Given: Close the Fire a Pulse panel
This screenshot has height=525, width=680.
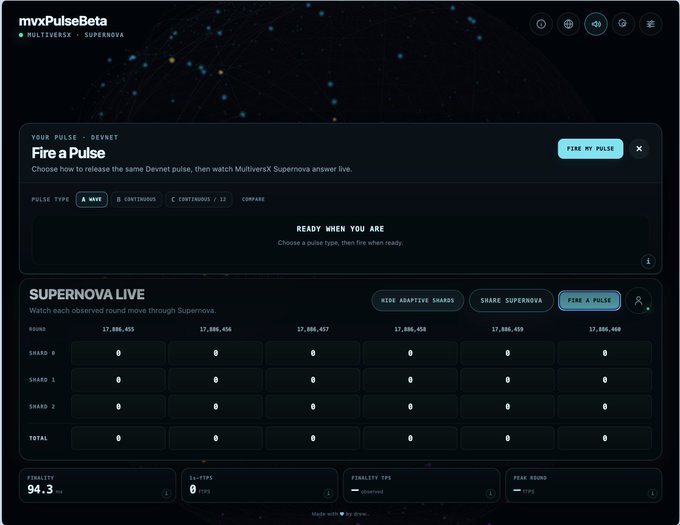Looking at the screenshot, I should coord(639,149).
